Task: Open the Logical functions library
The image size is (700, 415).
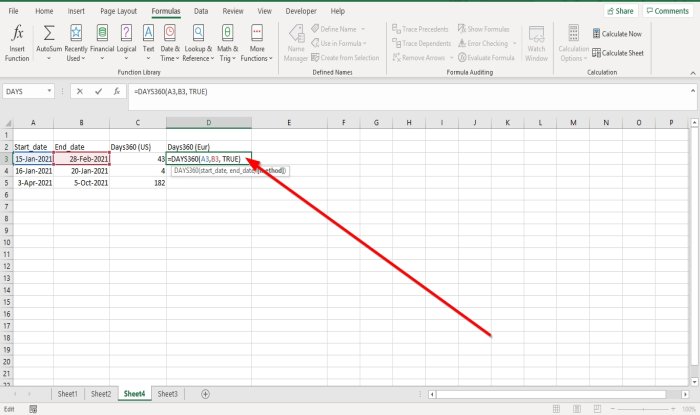Action: [126, 43]
